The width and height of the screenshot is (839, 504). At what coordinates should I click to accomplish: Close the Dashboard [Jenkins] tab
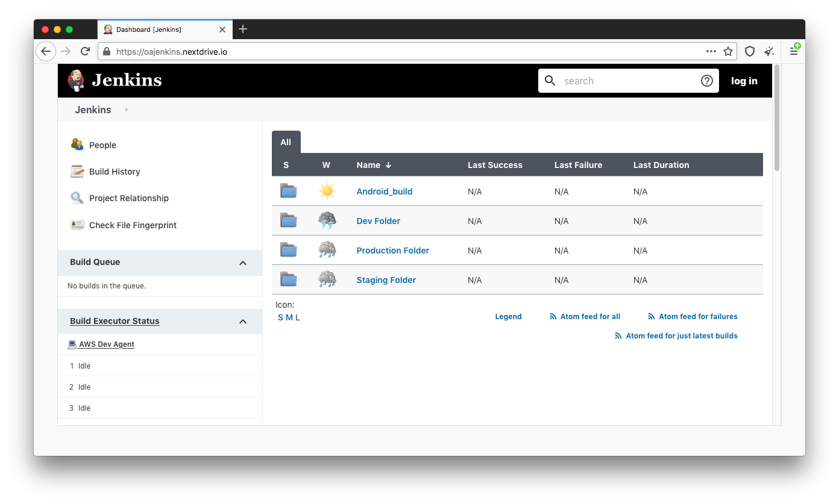(222, 29)
